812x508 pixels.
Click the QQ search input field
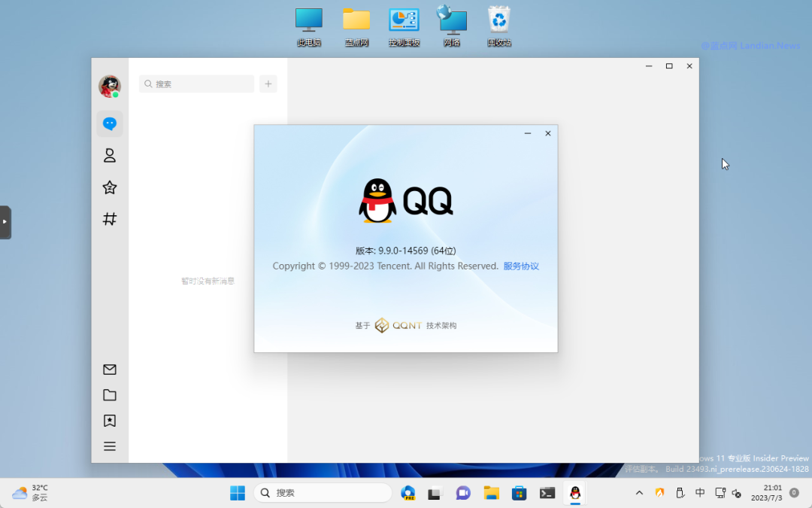pos(196,84)
